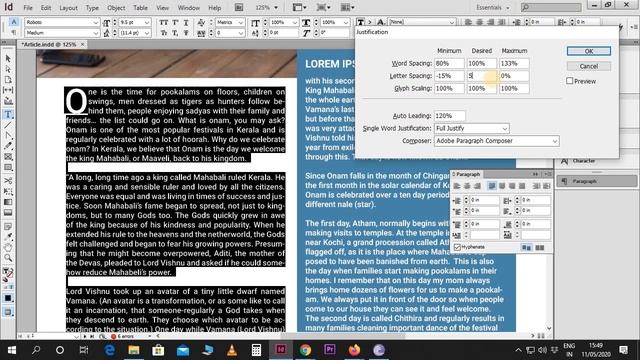Open the Window menu

(x=189, y=8)
